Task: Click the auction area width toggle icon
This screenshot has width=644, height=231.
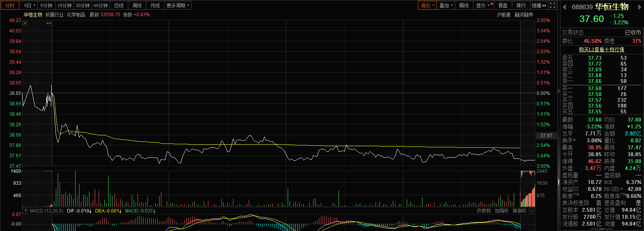Action: pyautogui.click(x=49, y=23)
